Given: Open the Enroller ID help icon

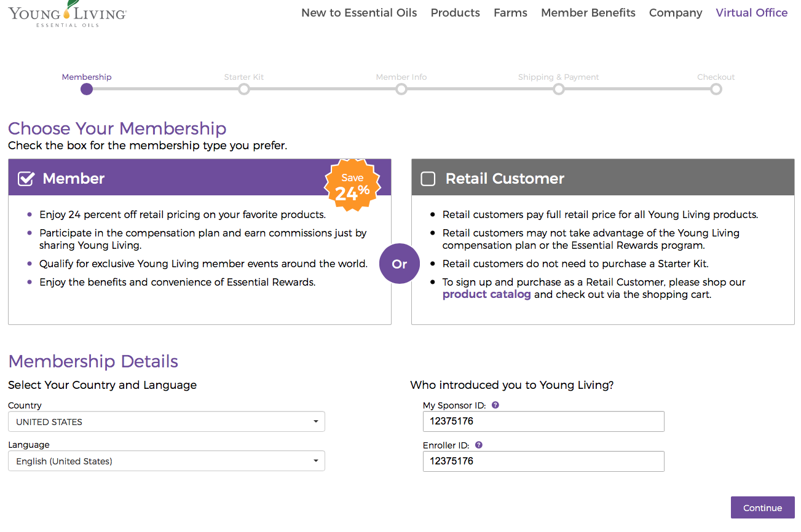Looking at the screenshot, I should point(479,445).
